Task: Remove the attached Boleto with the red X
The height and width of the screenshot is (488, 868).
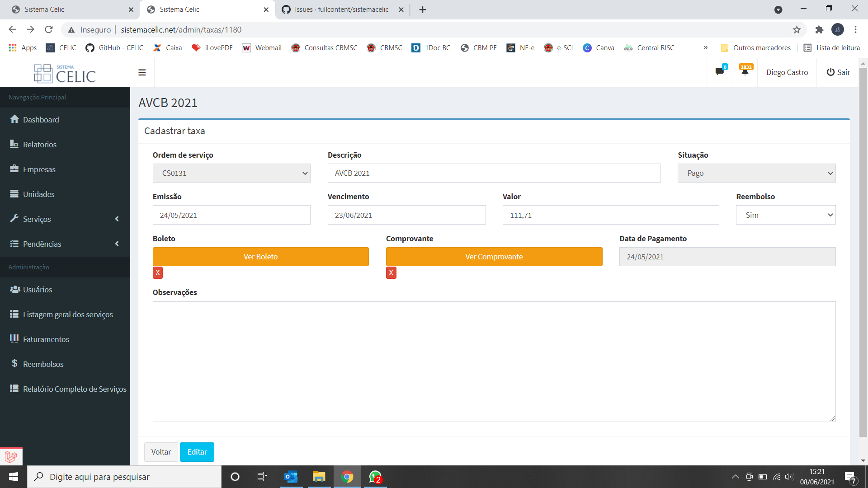Action: [x=157, y=272]
